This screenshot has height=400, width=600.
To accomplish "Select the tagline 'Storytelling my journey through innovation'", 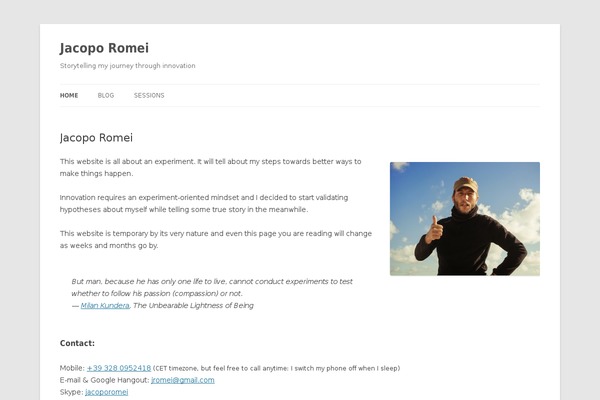I will (x=127, y=66).
